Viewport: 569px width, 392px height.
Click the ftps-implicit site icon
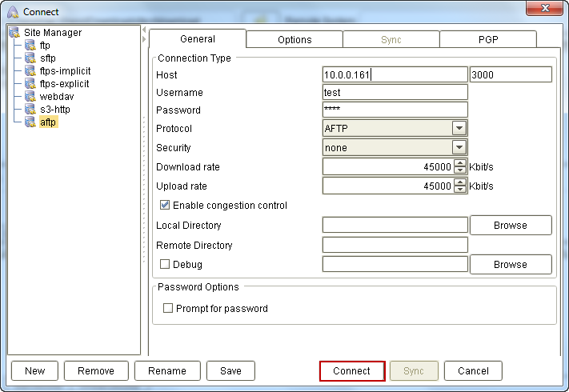[30, 71]
